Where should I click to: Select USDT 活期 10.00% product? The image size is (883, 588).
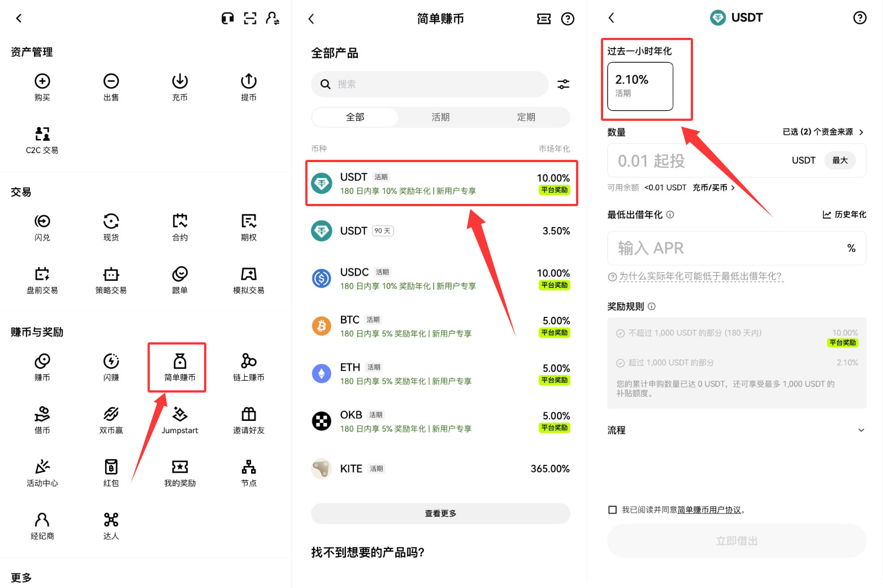pos(440,183)
